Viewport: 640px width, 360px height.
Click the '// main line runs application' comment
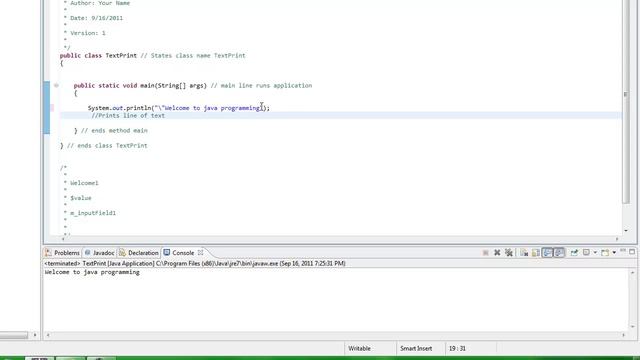[261, 85]
